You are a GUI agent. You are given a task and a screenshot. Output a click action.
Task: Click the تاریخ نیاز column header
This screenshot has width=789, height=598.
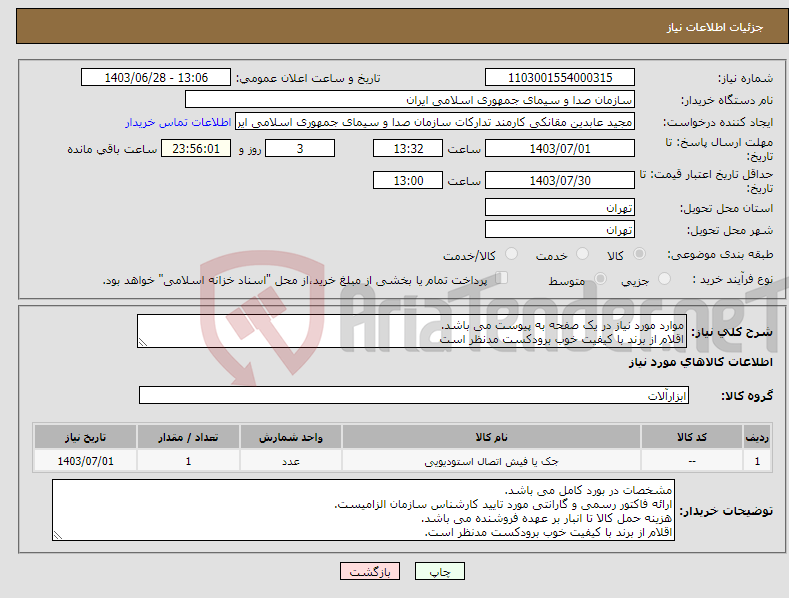[86, 437]
